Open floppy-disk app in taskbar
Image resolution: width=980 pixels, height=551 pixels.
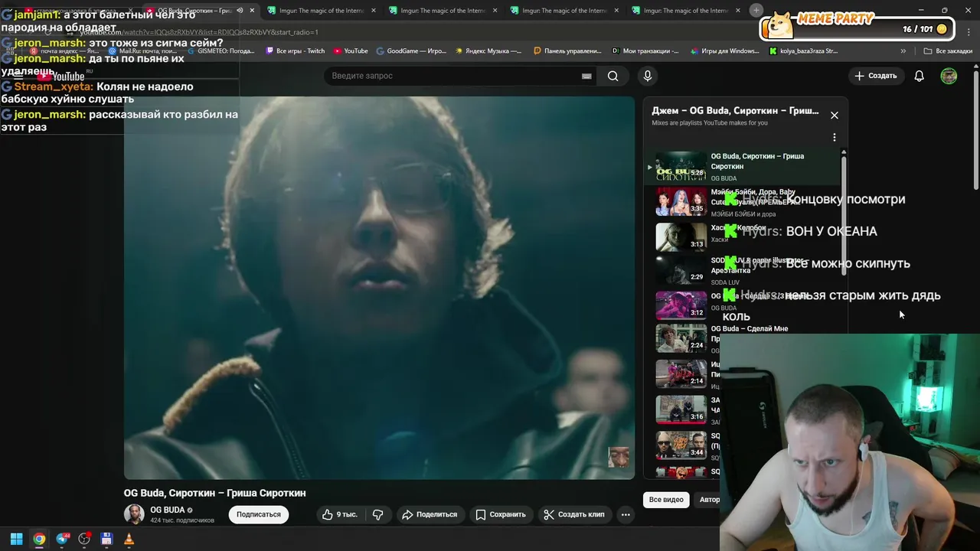106,539
